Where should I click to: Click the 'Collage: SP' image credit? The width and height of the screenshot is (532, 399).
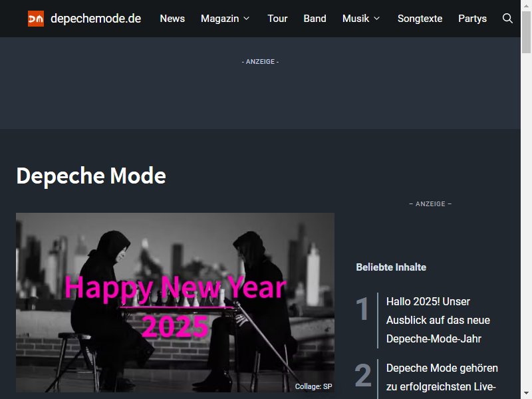pos(313,386)
